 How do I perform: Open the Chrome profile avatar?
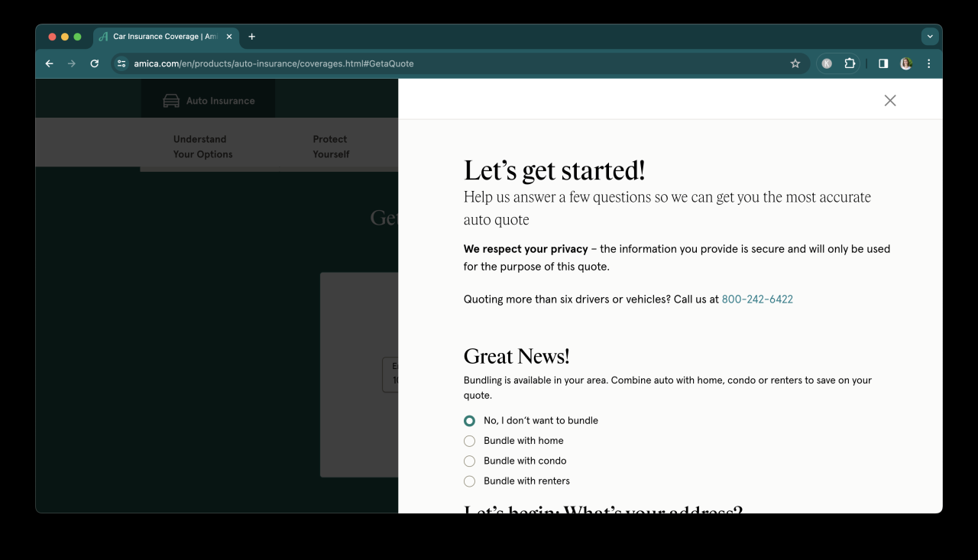pyautogui.click(x=906, y=63)
